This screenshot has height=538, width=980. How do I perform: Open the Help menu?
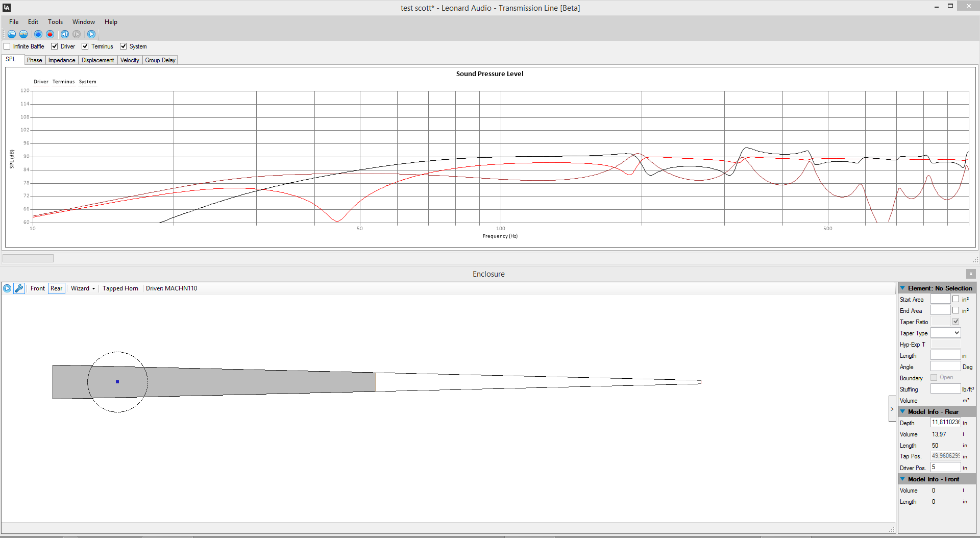(111, 22)
